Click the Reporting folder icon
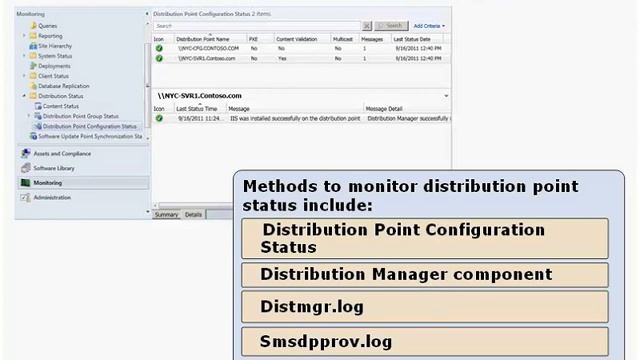This screenshot has height=360, width=640. [x=33, y=36]
